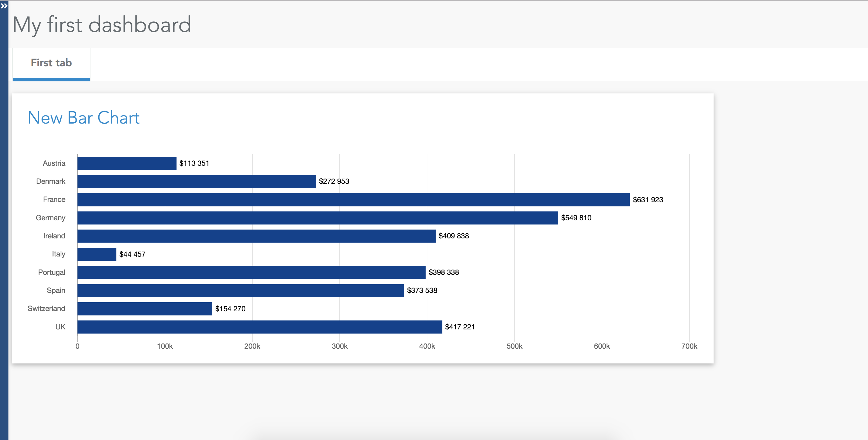Click the My first dashboard heading
868x440 pixels.
point(102,25)
